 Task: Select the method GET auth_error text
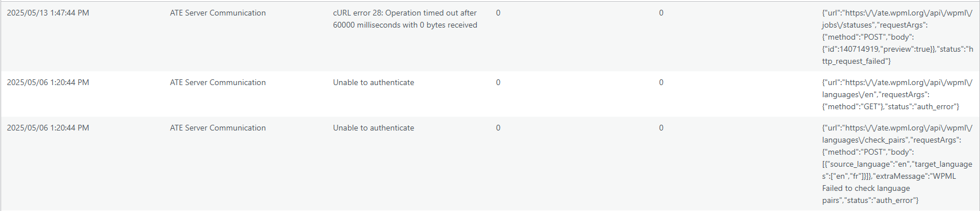point(890,106)
